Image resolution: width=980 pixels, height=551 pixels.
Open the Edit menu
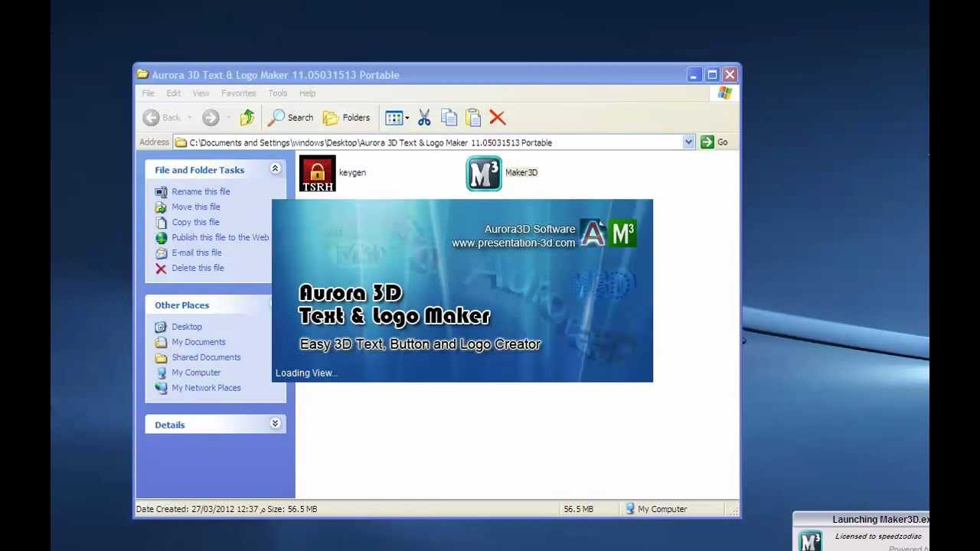[174, 93]
